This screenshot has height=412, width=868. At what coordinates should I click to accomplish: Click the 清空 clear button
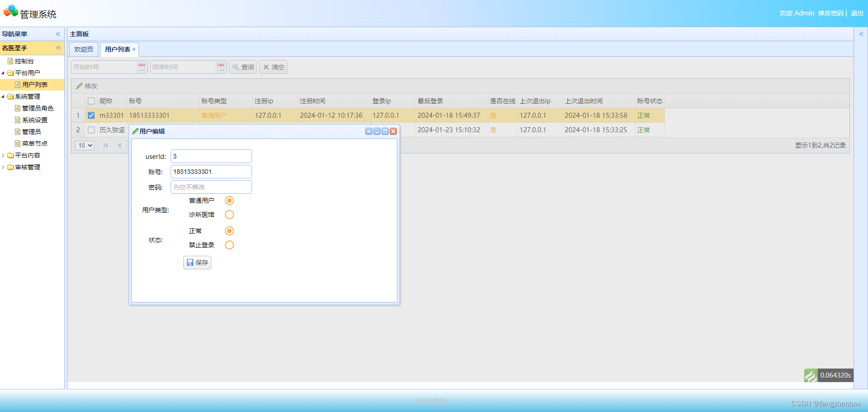coord(273,67)
